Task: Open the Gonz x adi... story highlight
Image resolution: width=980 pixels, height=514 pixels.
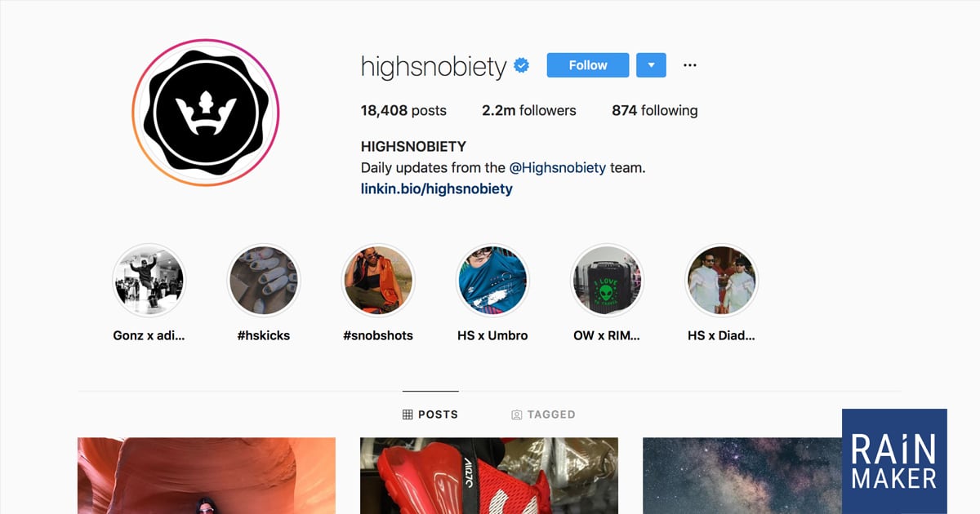Action: 149,281
